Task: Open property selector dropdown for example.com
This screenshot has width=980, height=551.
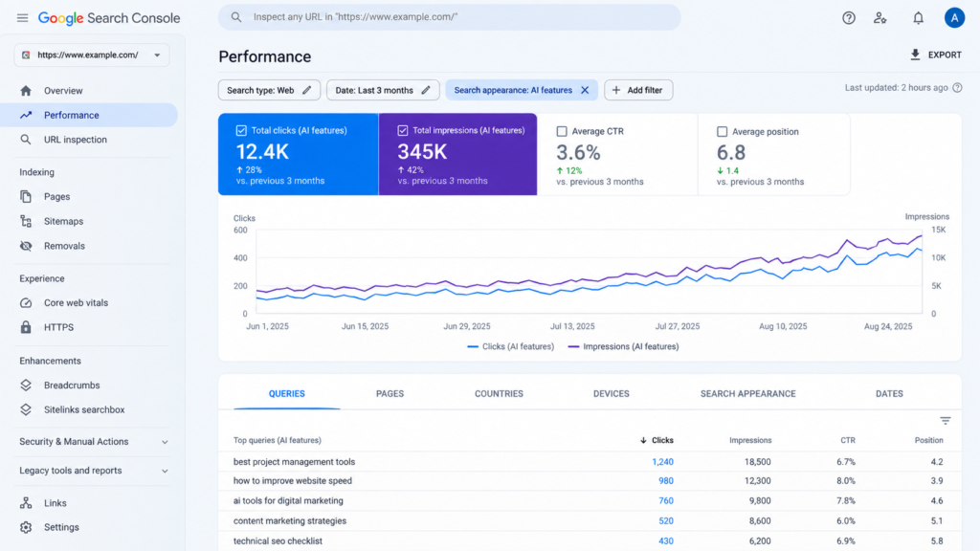Action: 92,55
